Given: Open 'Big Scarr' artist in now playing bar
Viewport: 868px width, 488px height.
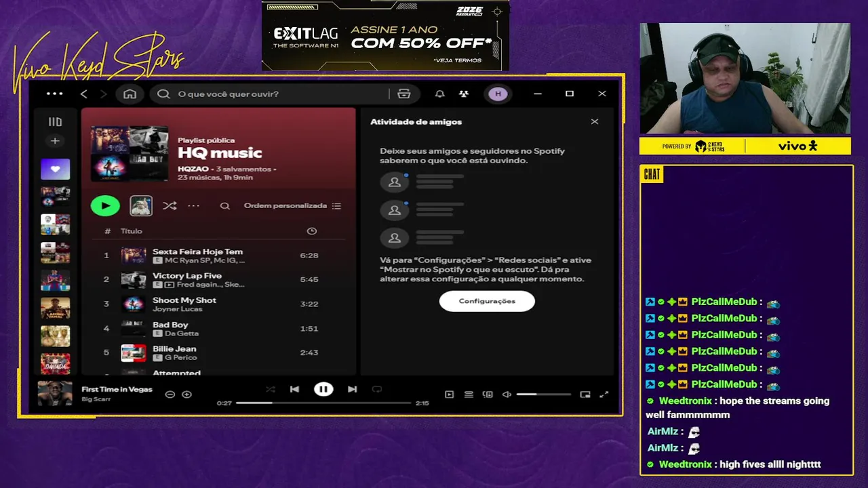Looking at the screenshot, I should [96, 399].
